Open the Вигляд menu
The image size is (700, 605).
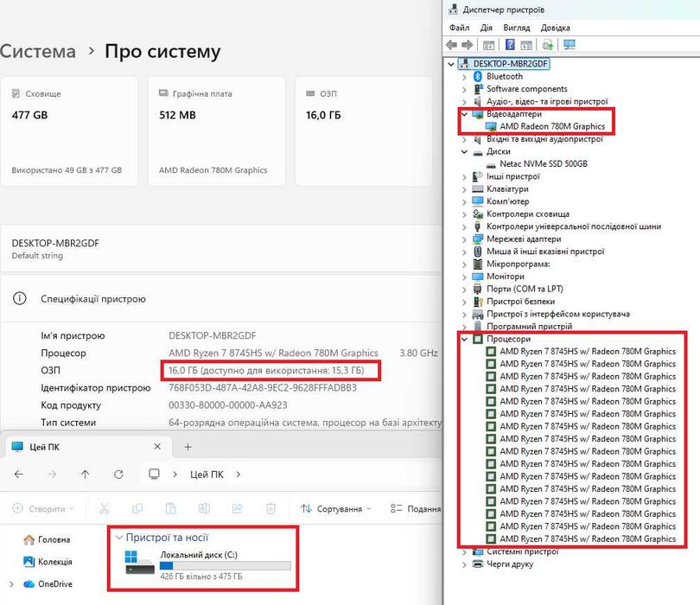point(517,28)
